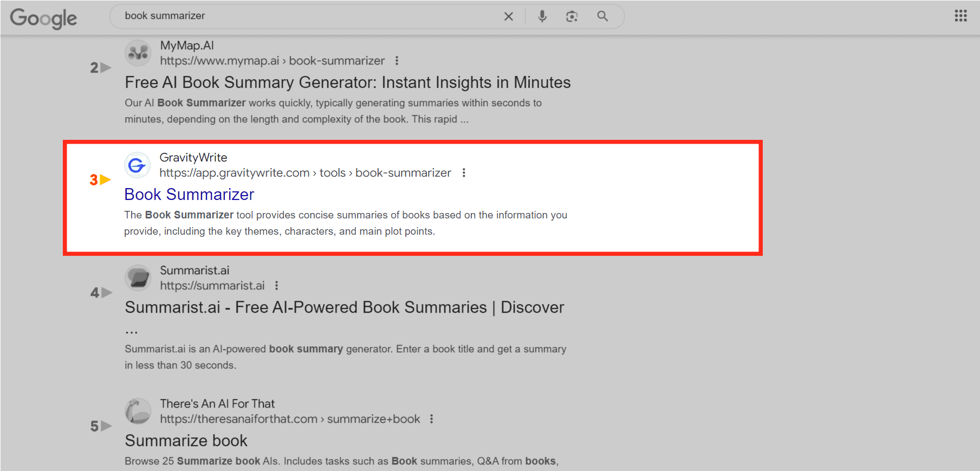The width and height of the screenshot is (980, 471).
Task: Open Summarist.ai Free AI-Powered Book Summaries
Action: click(x=345, y=307)
